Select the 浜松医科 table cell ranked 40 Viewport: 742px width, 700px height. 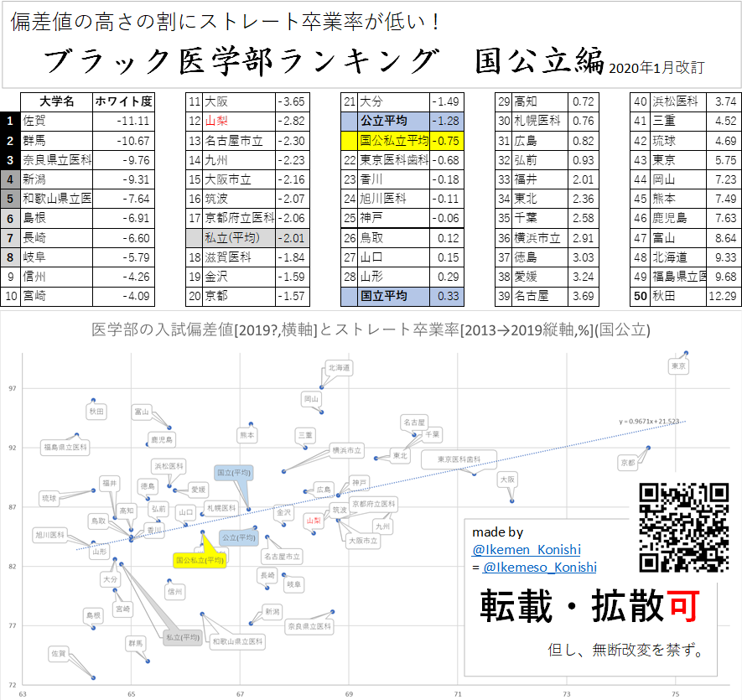[x=678, y=101]
